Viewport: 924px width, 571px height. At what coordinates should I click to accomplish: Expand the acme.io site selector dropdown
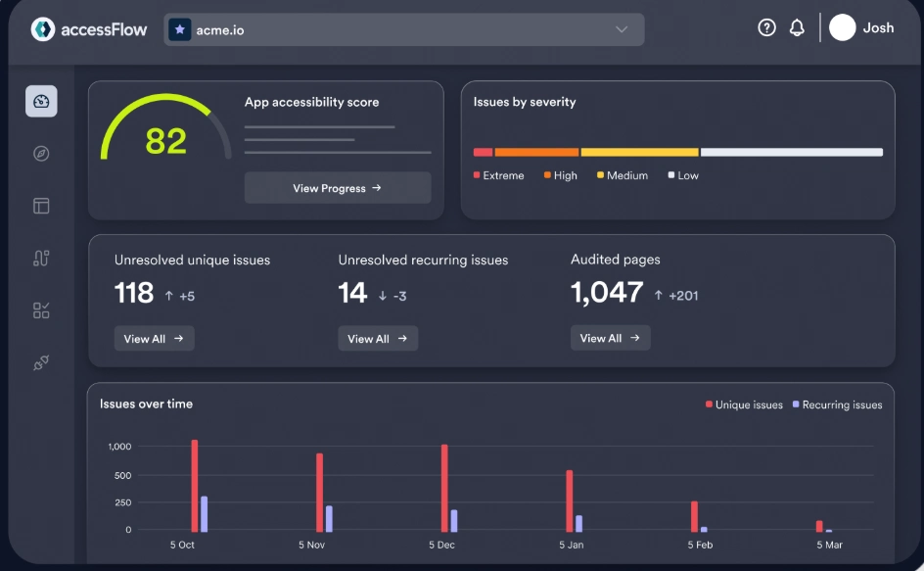(x=403, y=29)
